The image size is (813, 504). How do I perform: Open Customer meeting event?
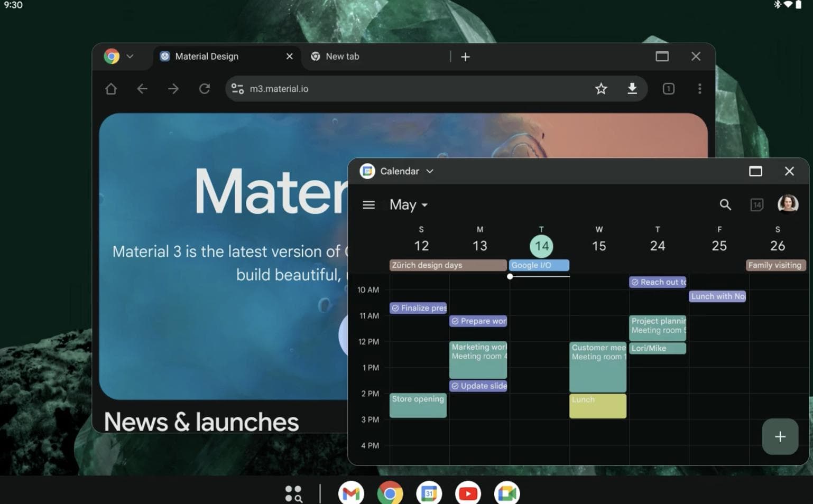click(598, 367)
